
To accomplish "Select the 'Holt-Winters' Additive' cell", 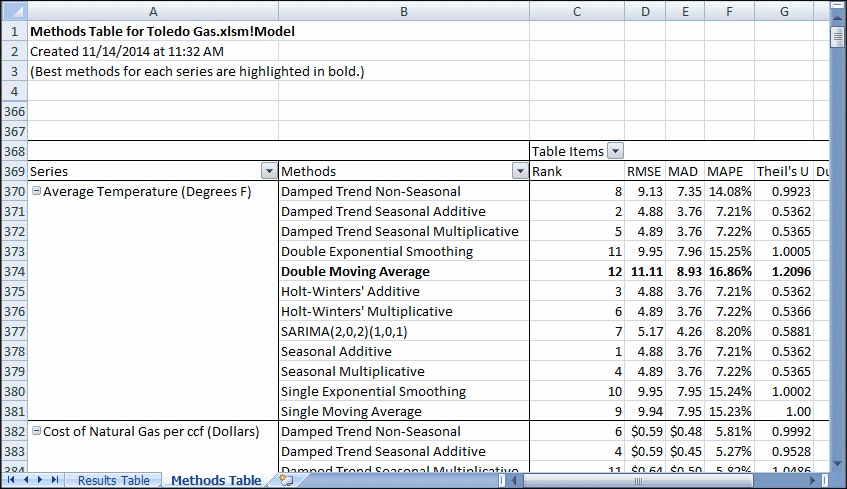I will 404,291.
